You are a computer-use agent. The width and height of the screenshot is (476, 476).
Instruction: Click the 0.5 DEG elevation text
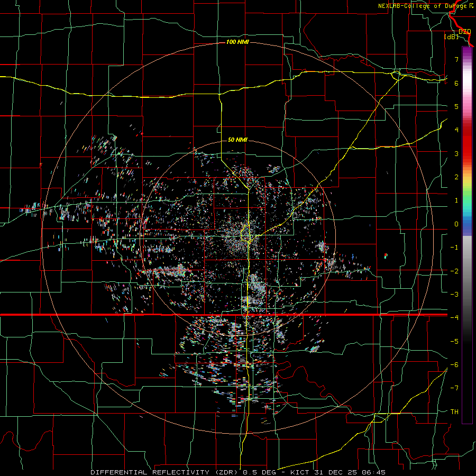pyautogui.click(x=260, y=472)
